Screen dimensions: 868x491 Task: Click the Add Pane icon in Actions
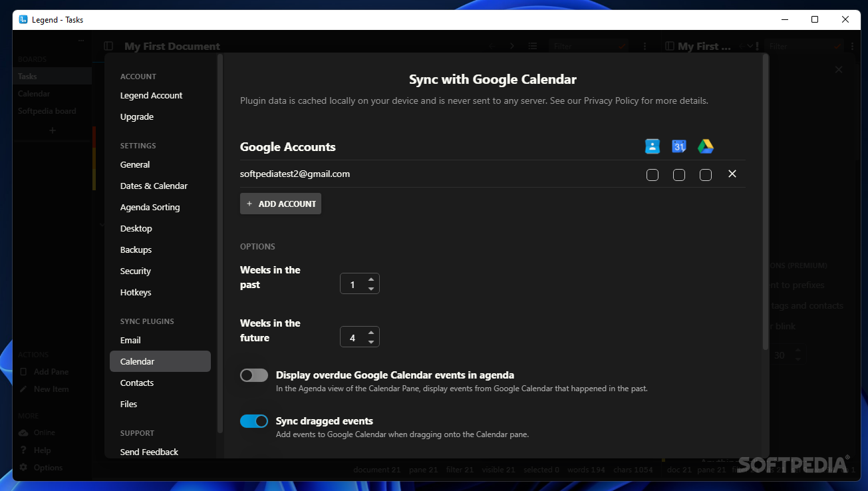click(x=23, y=372)
